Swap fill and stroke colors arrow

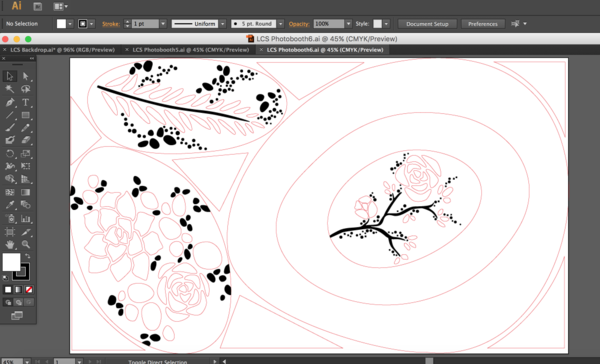coord(28,256)
